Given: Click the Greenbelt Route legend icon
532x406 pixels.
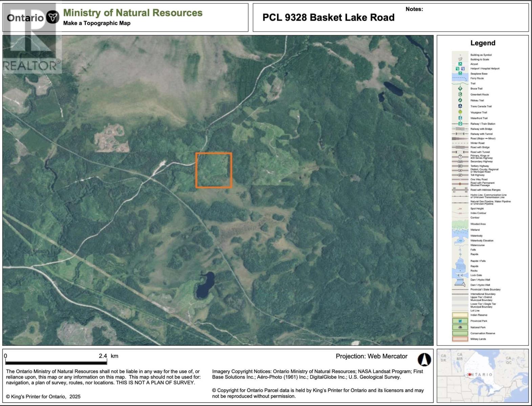Looking at the screenshot, I should pyautogui.click(x=460, y=94).
